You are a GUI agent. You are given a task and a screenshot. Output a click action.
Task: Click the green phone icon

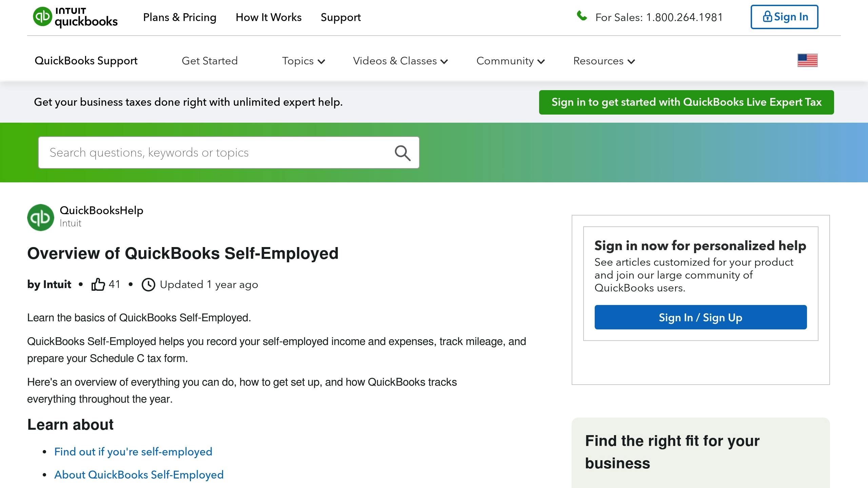582,16
